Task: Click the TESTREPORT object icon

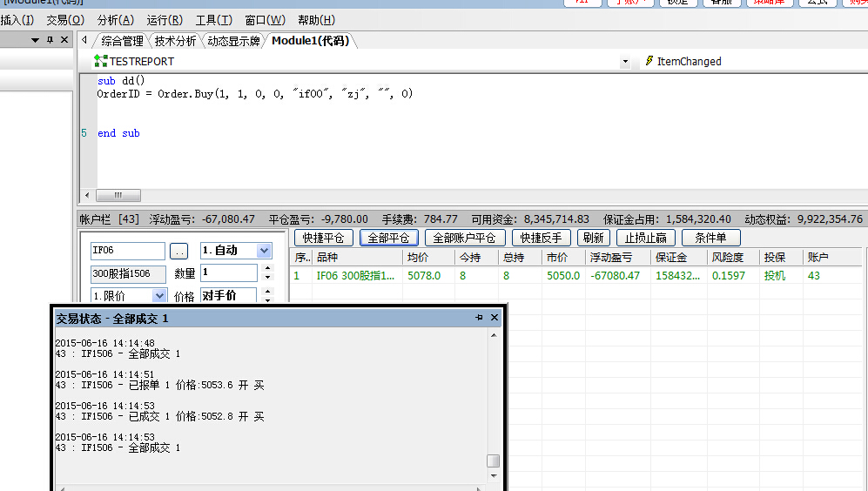Action: tap(100, 61)
